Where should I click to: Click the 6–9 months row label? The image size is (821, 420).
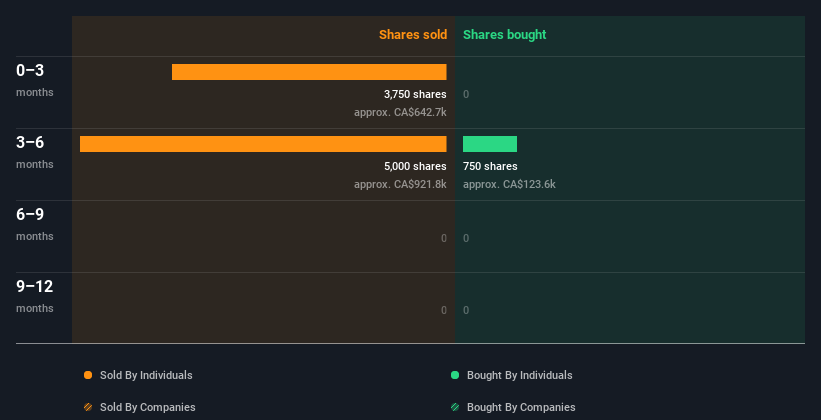tap(35, 224)
